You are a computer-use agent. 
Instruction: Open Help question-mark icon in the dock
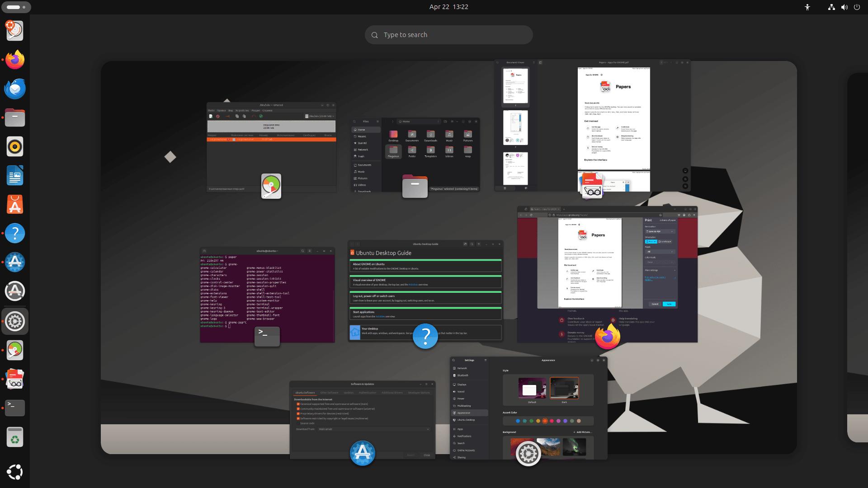click(x=15, y=233)
